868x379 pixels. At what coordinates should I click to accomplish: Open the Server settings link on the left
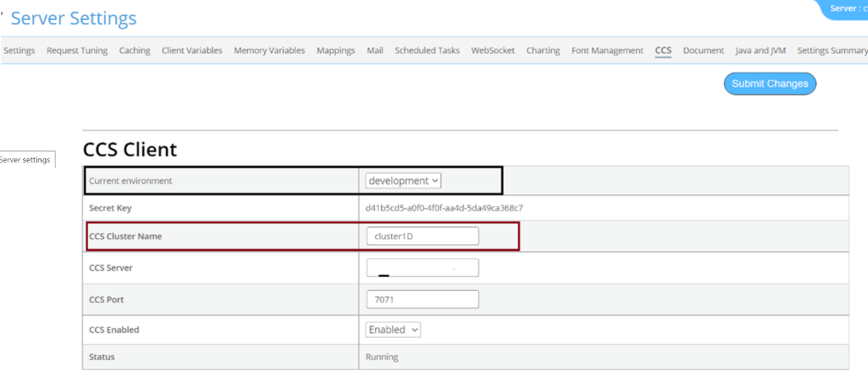point(25,160)
